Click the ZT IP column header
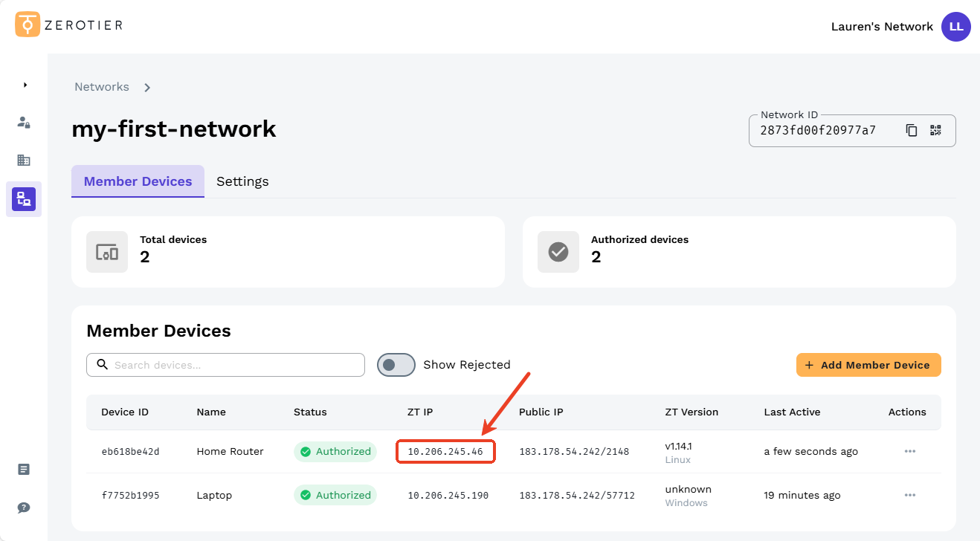The width and height of the screenshot is (980, 541). 420,412
